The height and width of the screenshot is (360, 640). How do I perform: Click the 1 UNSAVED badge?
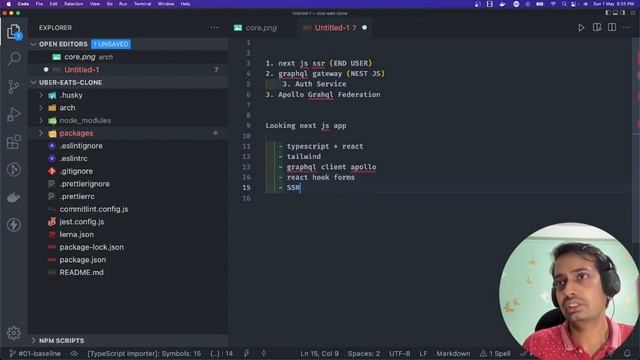[x=111, y=44]
